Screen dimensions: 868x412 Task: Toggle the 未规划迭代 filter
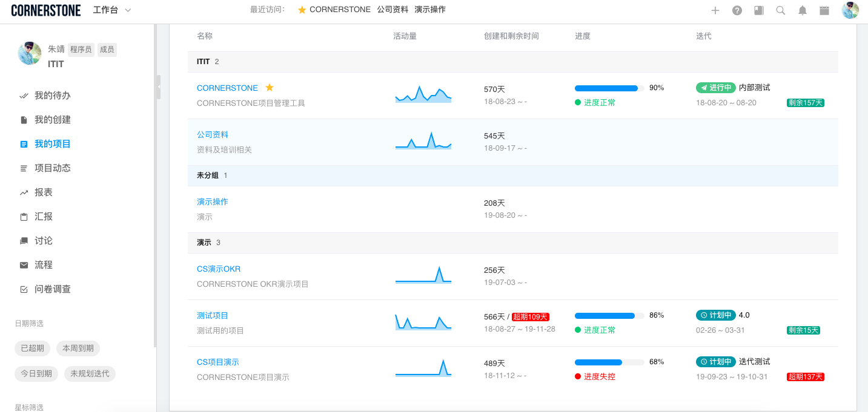point(90,374)
